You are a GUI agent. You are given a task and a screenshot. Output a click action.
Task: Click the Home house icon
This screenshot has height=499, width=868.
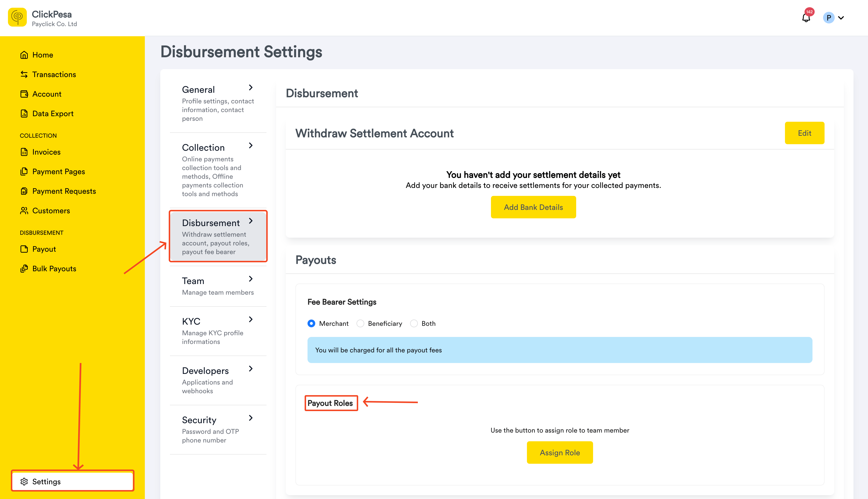(24, 55)
